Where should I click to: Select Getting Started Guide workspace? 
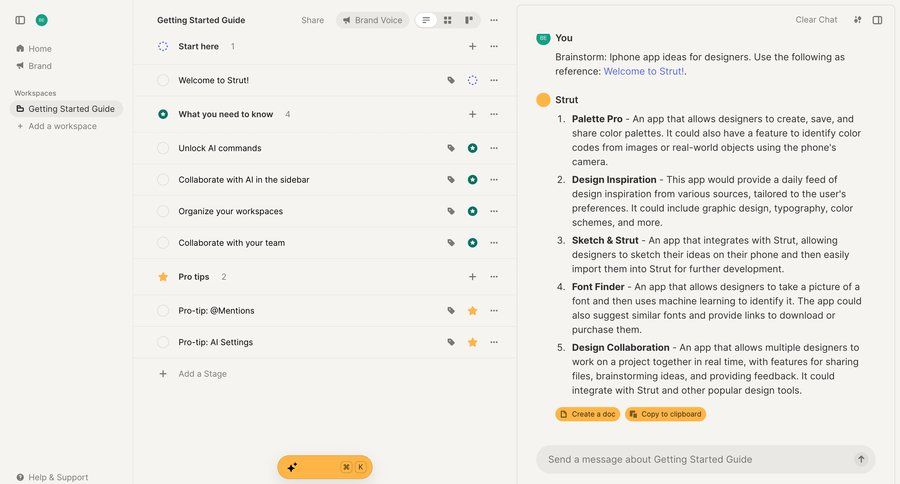[x=66, y=109]
